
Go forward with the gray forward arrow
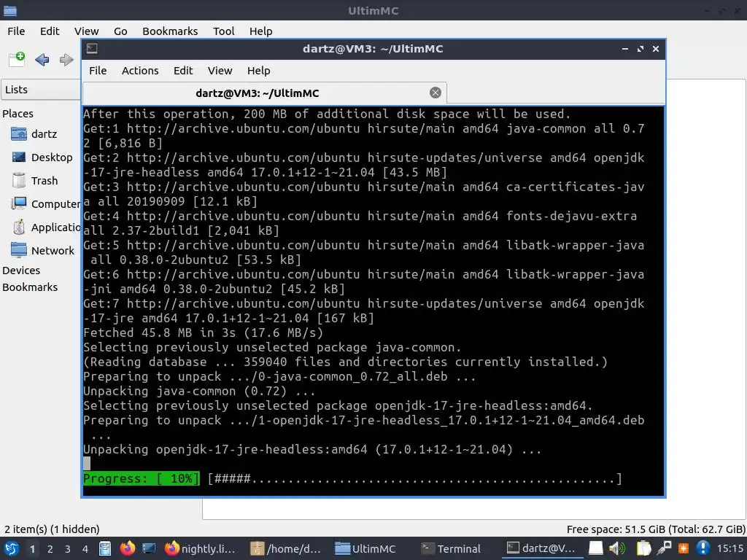pos(66,60)
